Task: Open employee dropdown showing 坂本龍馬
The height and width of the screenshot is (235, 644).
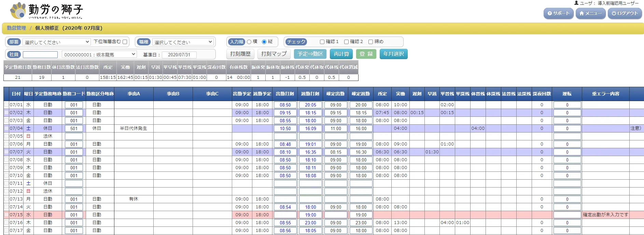Action: click(x=99, y=54)
